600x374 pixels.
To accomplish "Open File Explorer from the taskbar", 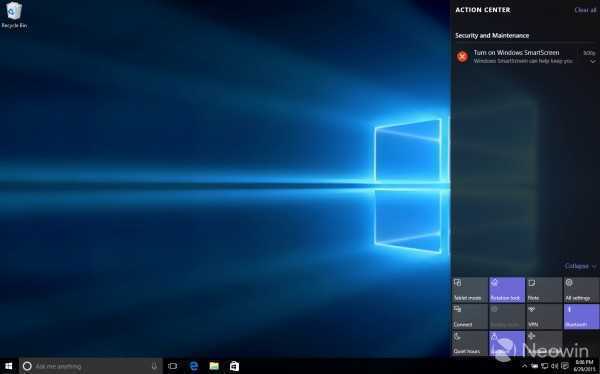I will [x=214, y=366].
